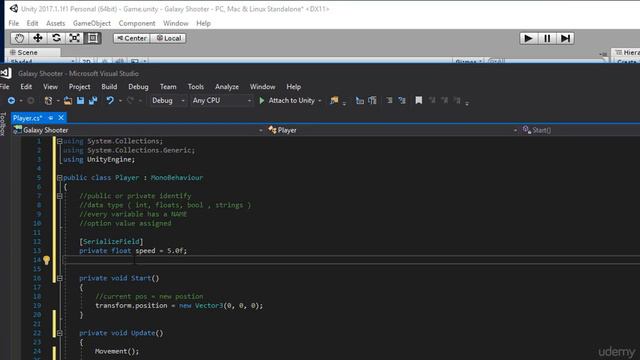Open the Debug configuration dropdown

168,100
